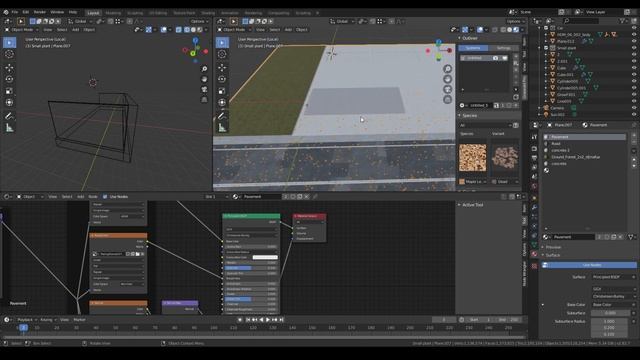Switch to Settings tab in scatter panel
The image size is (640, 360).
[504, 48]
